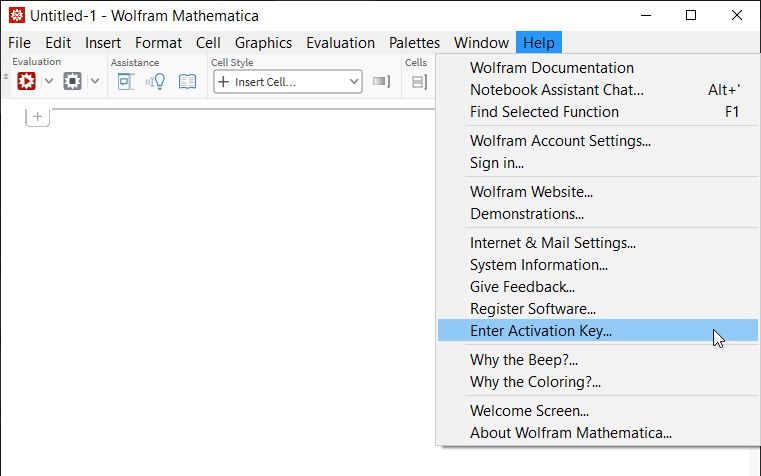Select About Wolfram Mathematica...
Image resolution: width=761 pixels, height=476 pixels.
click(598, 433)
